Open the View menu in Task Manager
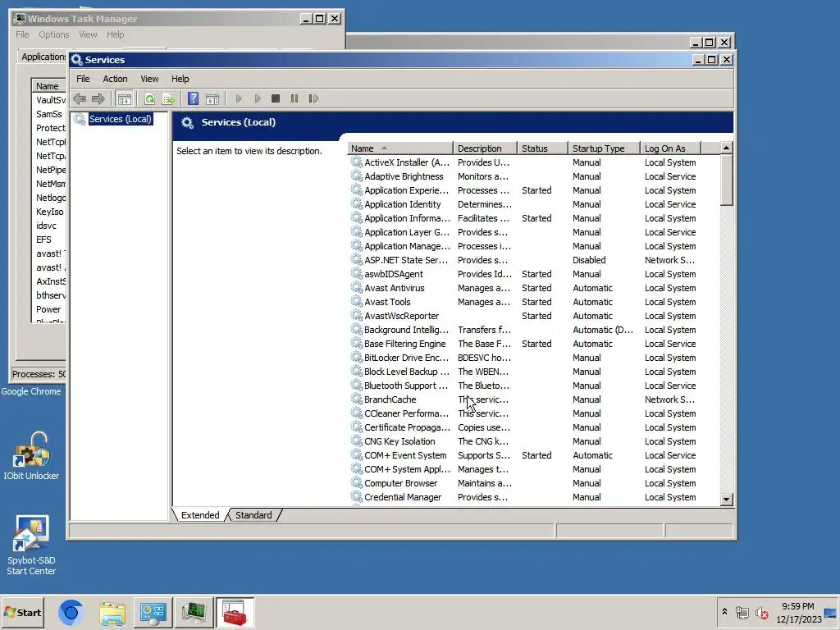This screenshot has height=630, width=840. pos(88,34)
